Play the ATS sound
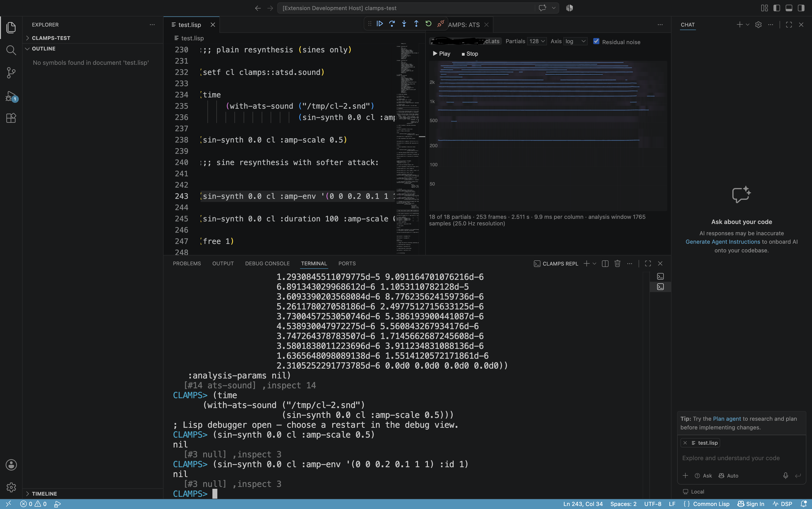The image size is (812, 509). tap(441, 54)
